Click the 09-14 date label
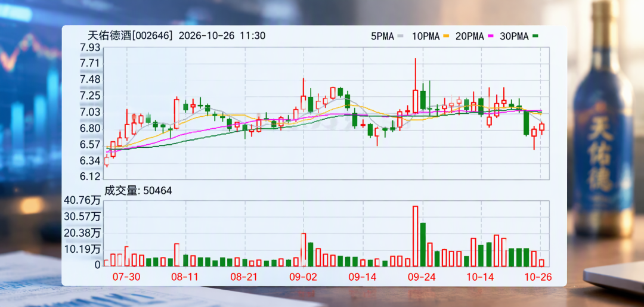 (x=363, y=277)
